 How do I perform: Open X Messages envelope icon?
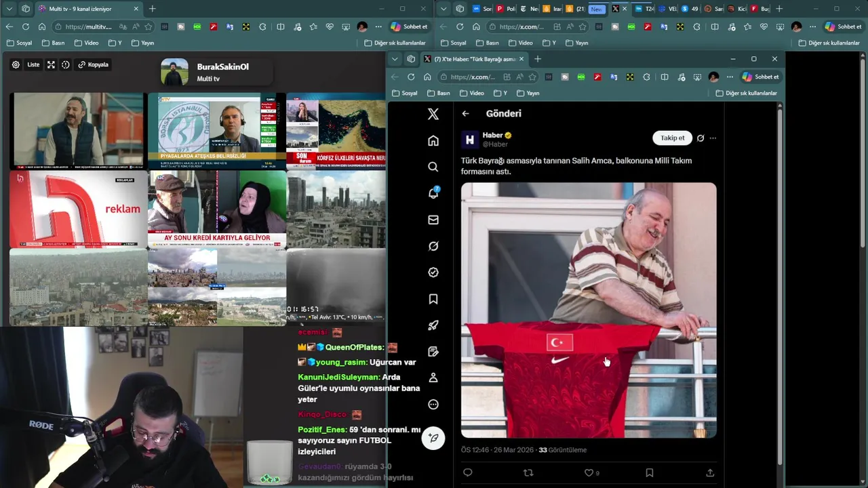(433, 220)
